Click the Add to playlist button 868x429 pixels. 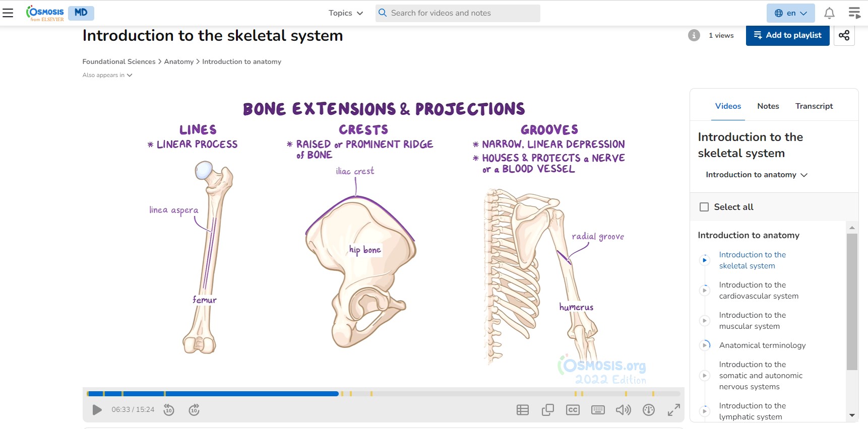point(787,35)
